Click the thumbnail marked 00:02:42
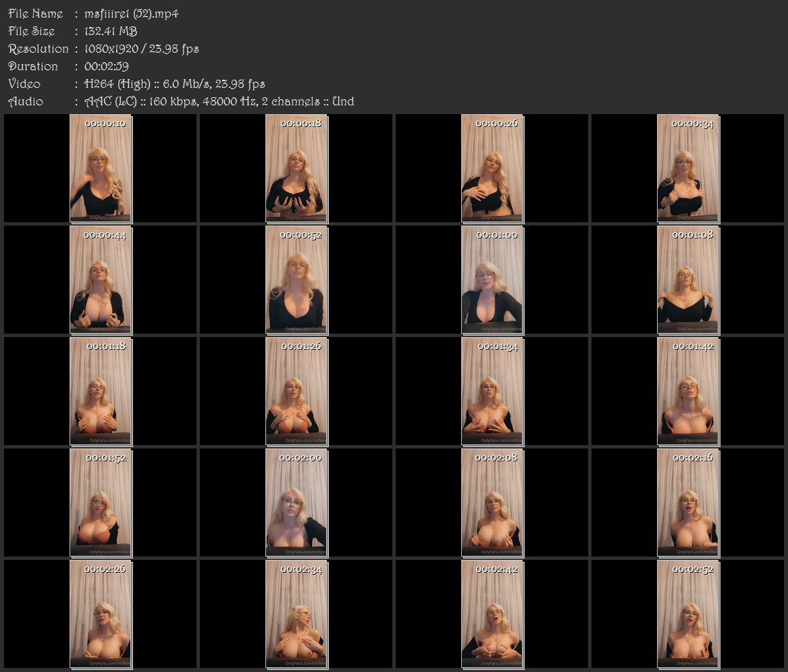Screen dimensions: 788x672 click(492, 615)
